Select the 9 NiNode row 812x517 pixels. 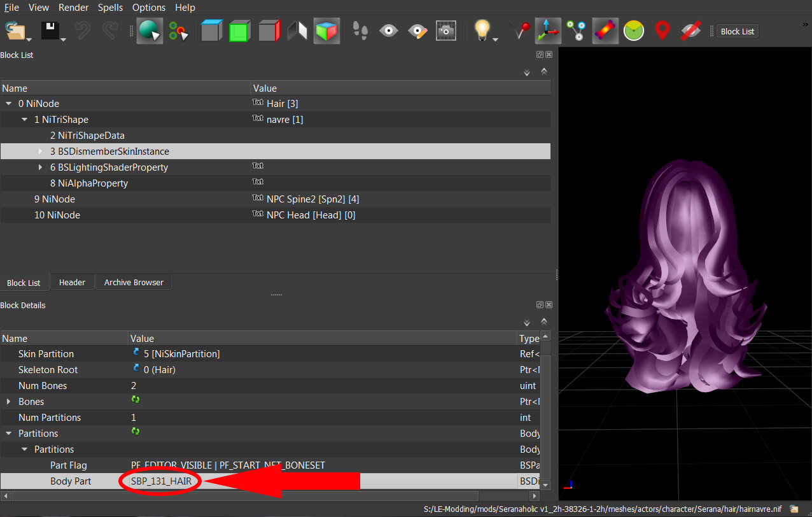[x=275, y=199]
